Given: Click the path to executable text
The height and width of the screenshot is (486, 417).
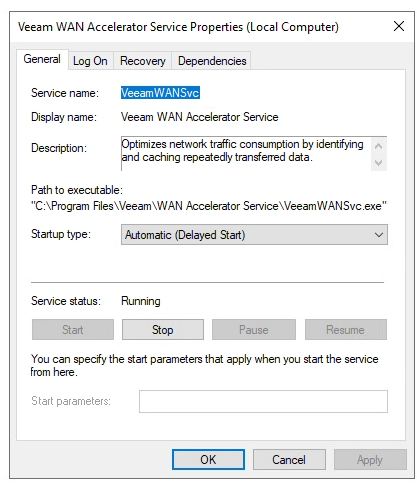Looking at the screenshot, I should coord(209,206).
